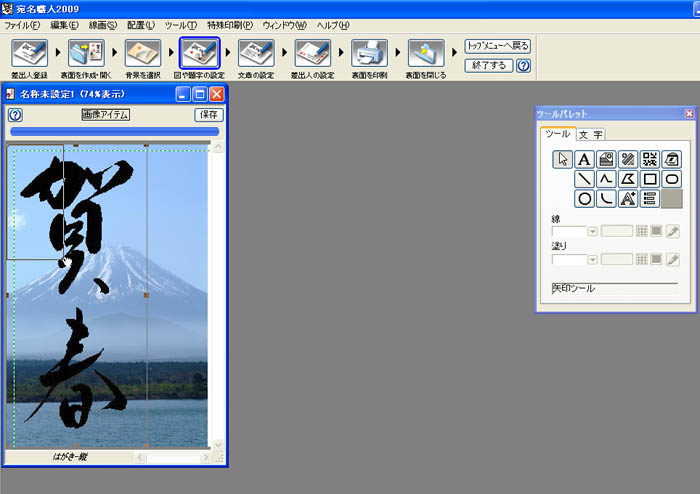Open the 特殊印刷 menu

(230, 24)
